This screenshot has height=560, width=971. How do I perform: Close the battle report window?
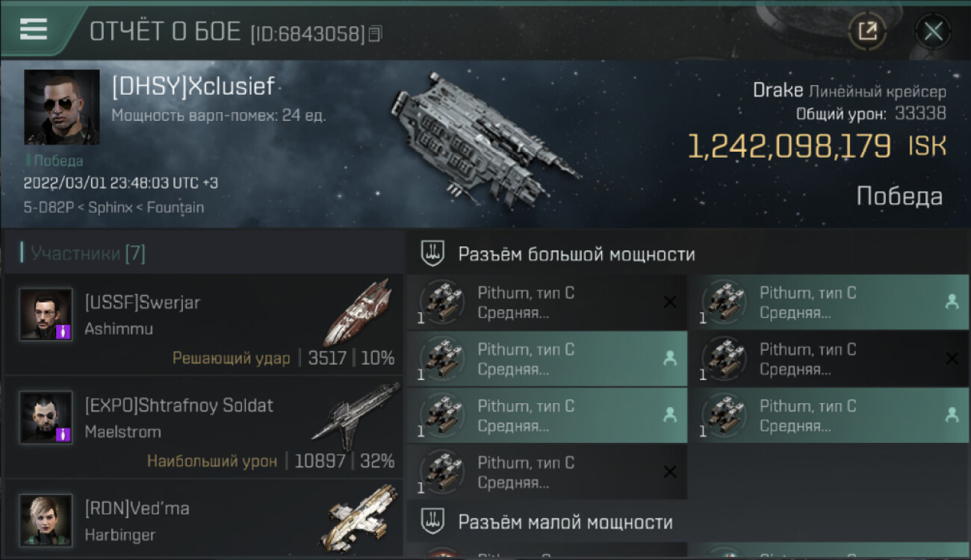click(933, 31)
